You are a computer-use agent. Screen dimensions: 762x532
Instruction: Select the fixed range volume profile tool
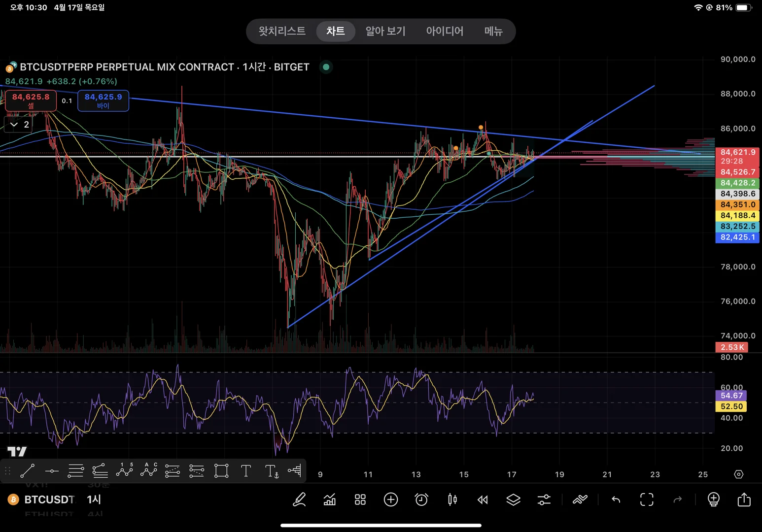[295, 470]
